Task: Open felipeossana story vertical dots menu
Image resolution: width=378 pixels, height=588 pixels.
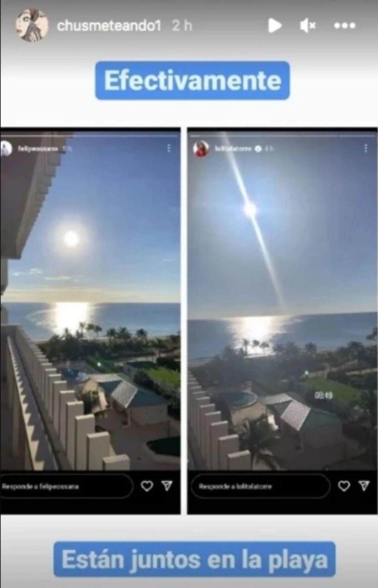Action: pyautogui.click(x=169, y=148)
